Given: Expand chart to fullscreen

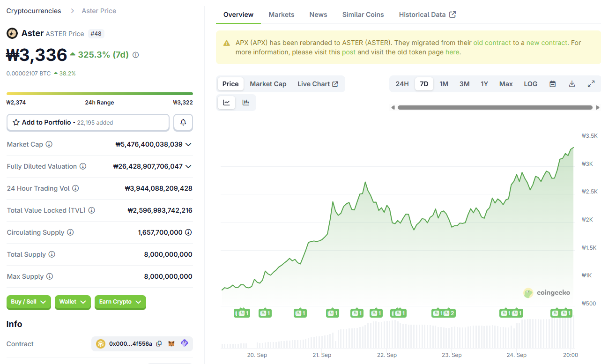Looking at the screenshot, I should [591, 84].
